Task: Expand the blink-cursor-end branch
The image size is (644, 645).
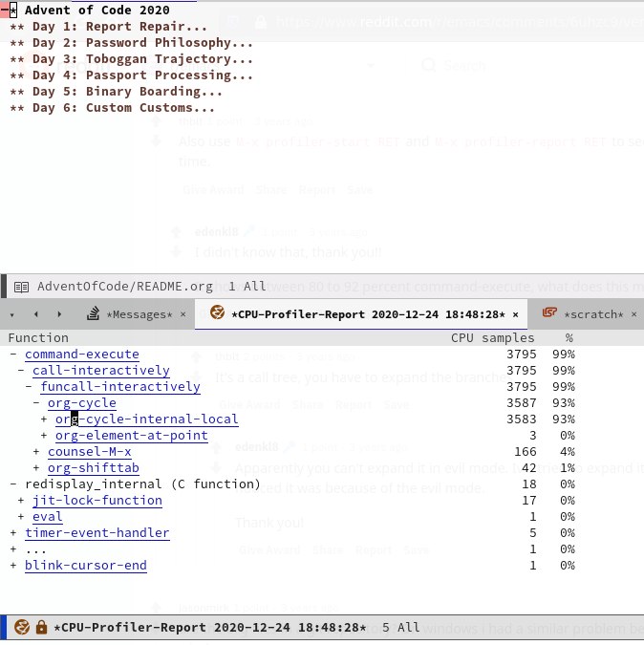Action: (x=13, y=565)
